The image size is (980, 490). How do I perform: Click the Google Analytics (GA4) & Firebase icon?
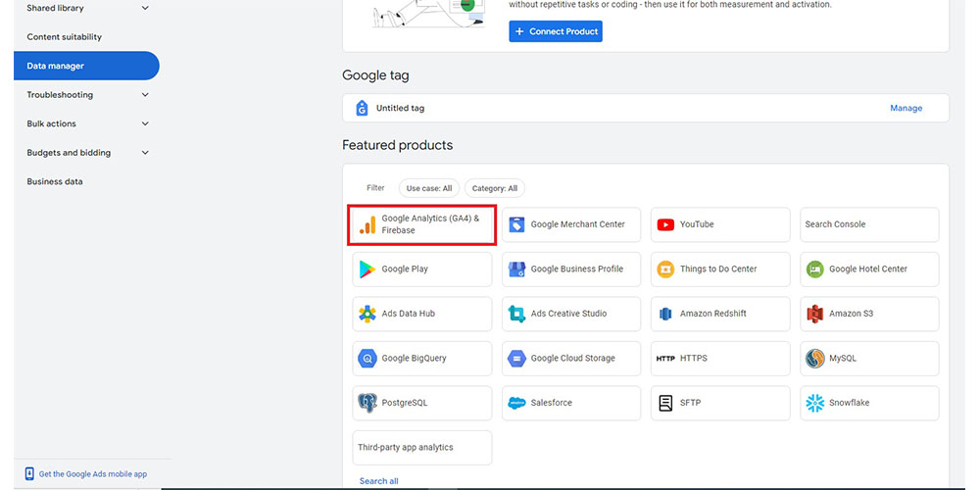(x=367, y=225)
